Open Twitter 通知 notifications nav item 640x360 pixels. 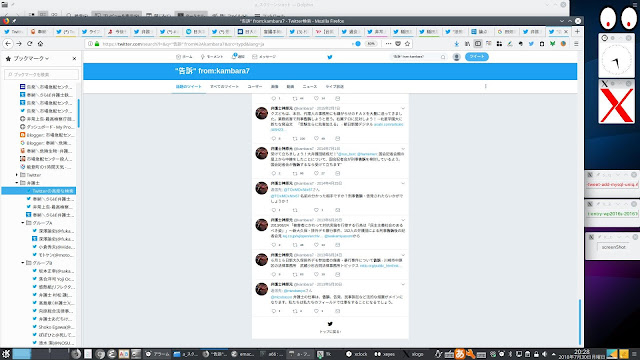click(x=238, y=56)
